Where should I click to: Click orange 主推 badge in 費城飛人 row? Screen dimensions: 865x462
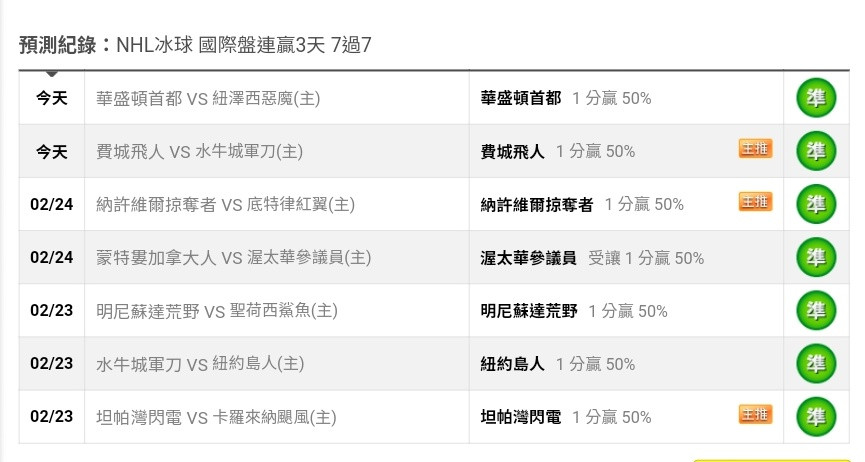coord(755,148)
